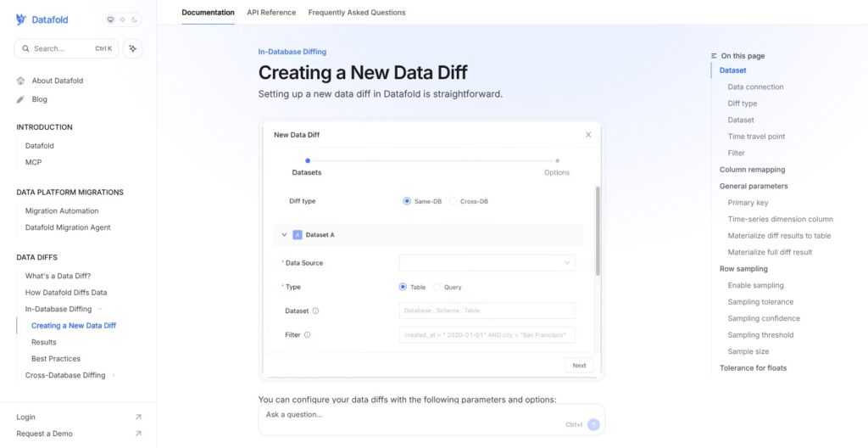Click the Login external arrow icon
This screenshot has width=868, height=448.
coord(138,417)
